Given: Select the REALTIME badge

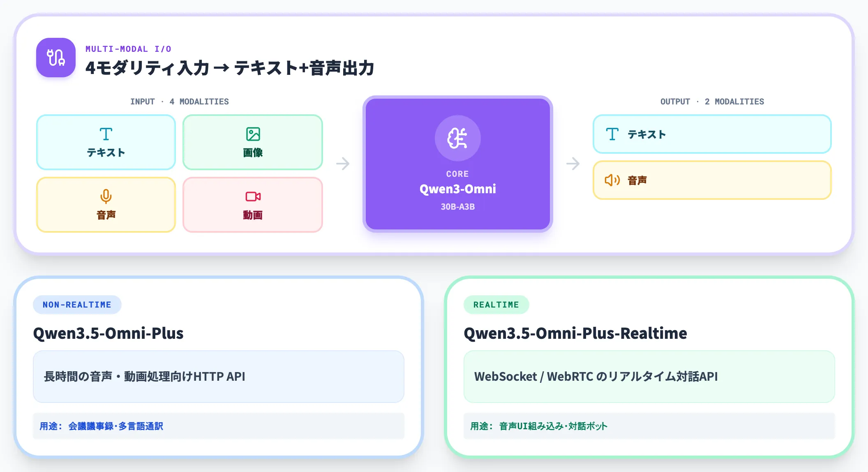Looking at the screenshot, I should coord(496,305).
